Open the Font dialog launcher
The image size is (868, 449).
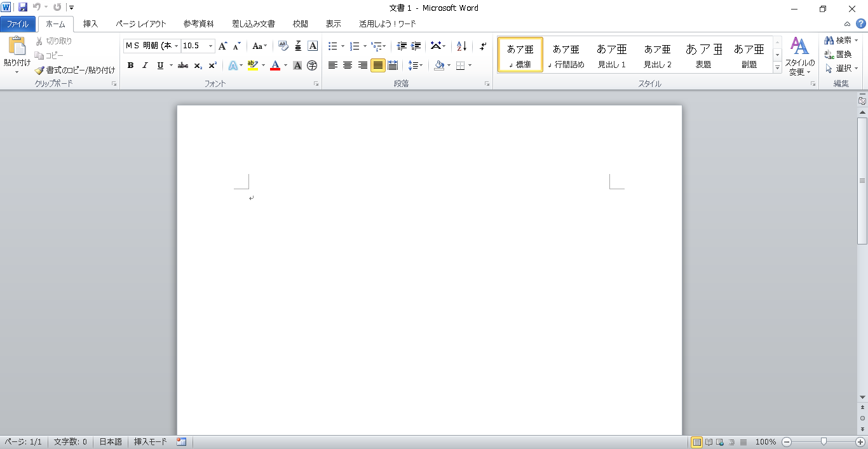tap(316, 84)
